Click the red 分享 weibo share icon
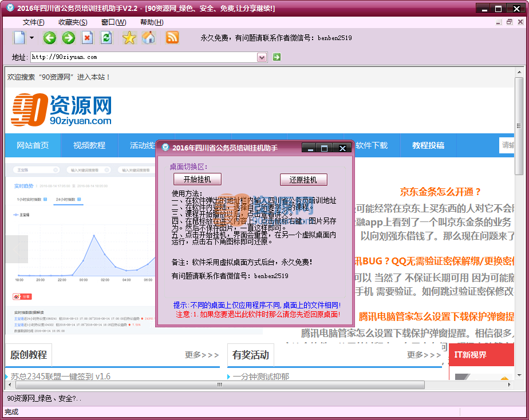 [x=22, y=296]
